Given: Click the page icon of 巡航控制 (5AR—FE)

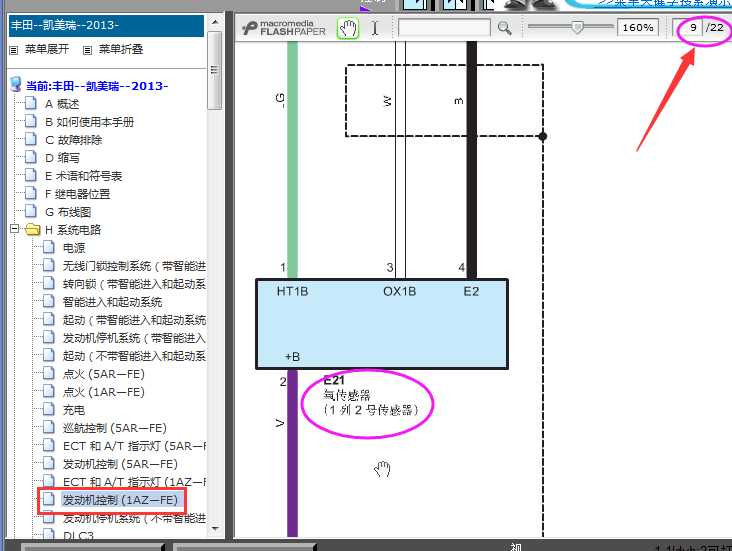Looking at the screenshot, I should click(49, 427).
